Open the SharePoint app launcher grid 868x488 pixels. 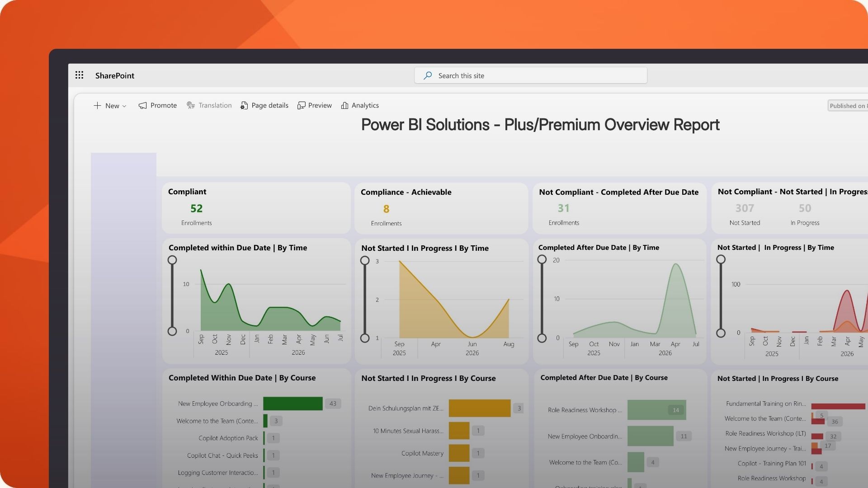coord(79,75)
